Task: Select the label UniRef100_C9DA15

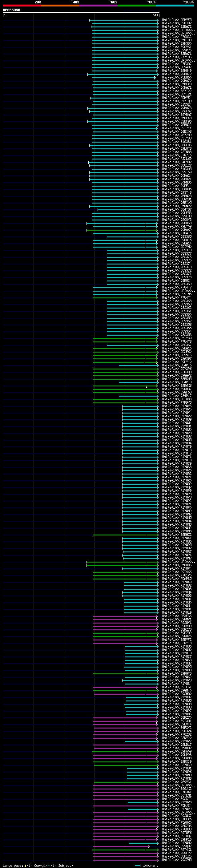Action: tap(176, 240)
